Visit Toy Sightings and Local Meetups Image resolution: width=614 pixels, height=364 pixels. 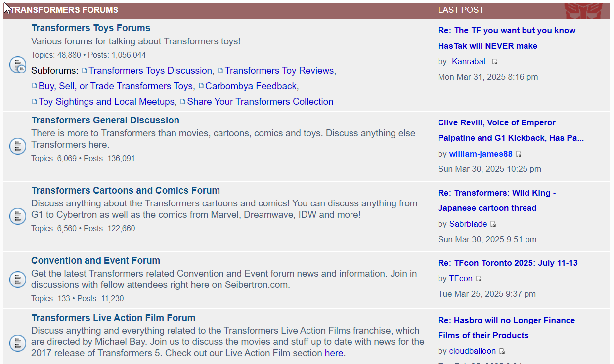106,102
